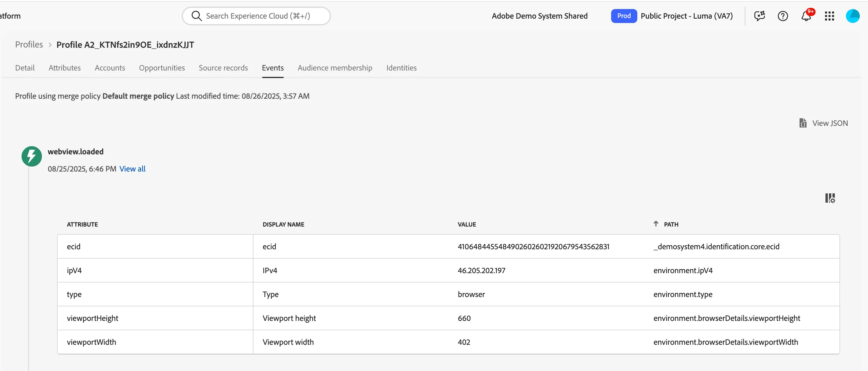
Task: Switch to the Attributes tab
Action: 65,68
